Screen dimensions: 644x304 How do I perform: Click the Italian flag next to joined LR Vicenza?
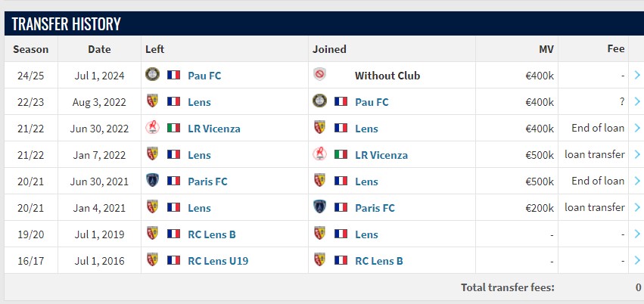click(x=341, y=155)
